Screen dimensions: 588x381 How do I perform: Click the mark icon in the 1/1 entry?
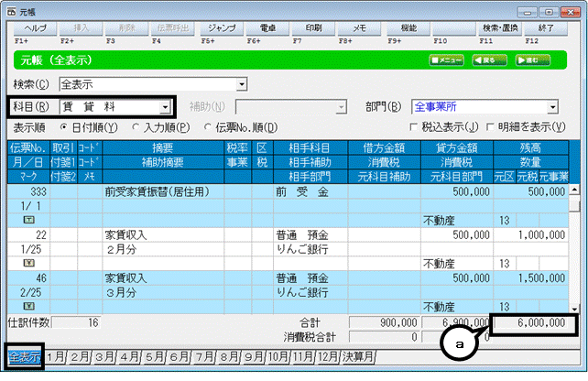pos(29,220)
